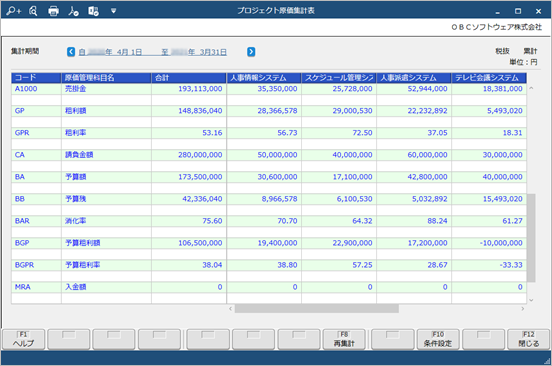The image size is (552, 366).
Task: Select 粗利率 value 72.50
Action: coord(339,133)
